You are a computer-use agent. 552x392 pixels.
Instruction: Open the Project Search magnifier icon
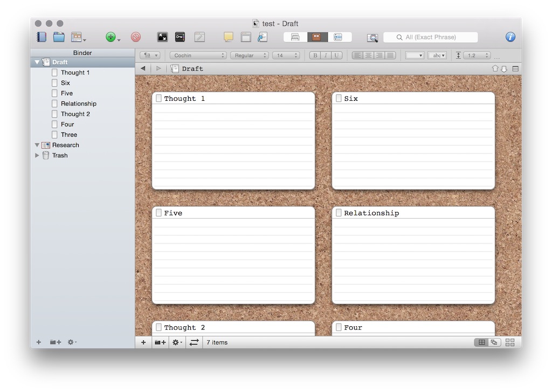point(372,38)
